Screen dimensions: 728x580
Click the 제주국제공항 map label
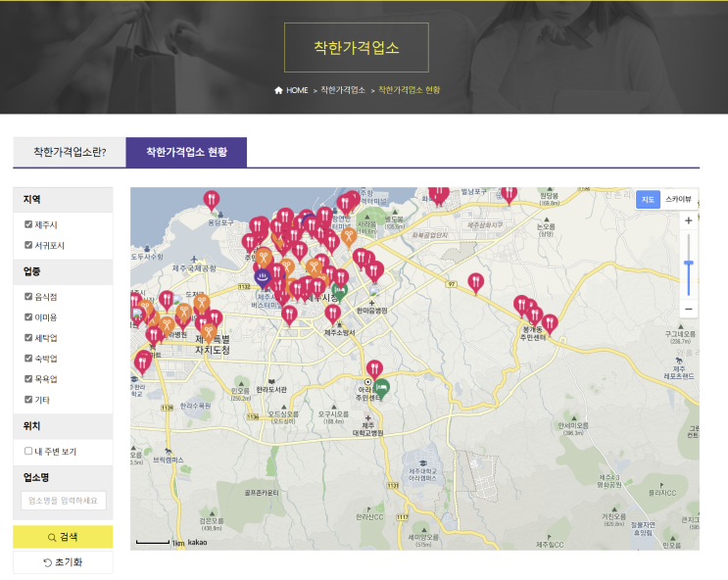click(x=194, y=268)
